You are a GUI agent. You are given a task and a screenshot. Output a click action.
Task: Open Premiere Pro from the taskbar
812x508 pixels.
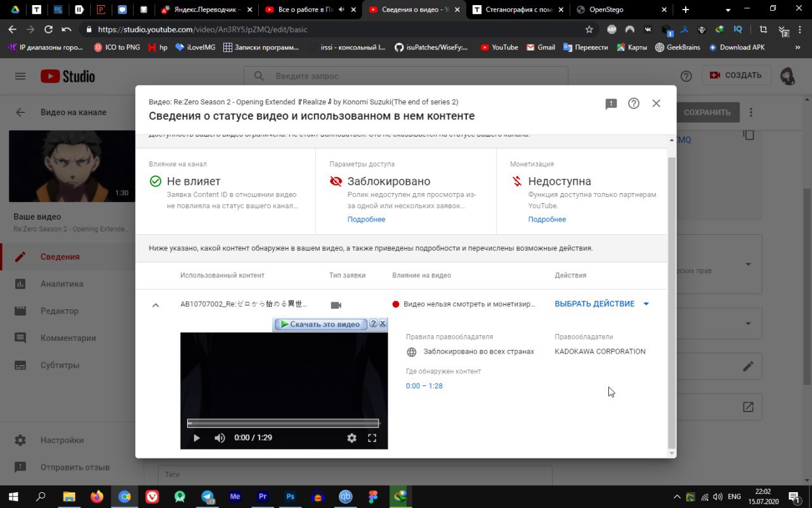263,497
